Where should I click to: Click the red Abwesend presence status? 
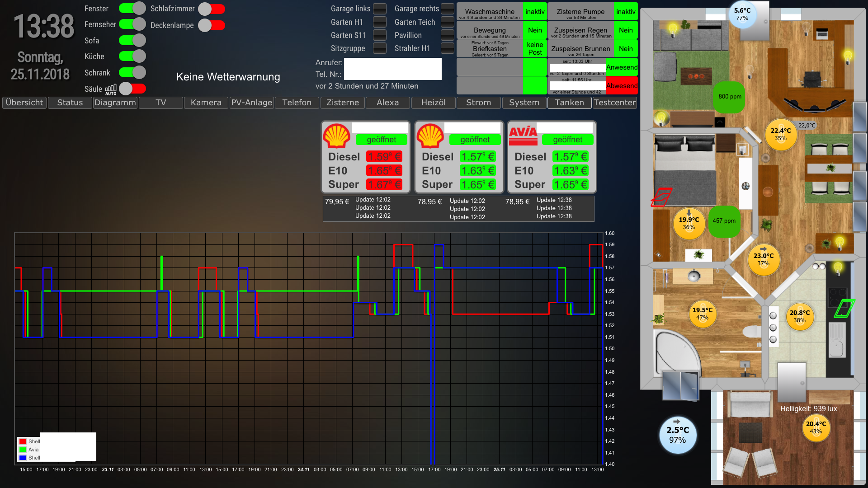[x=622, y=86]
